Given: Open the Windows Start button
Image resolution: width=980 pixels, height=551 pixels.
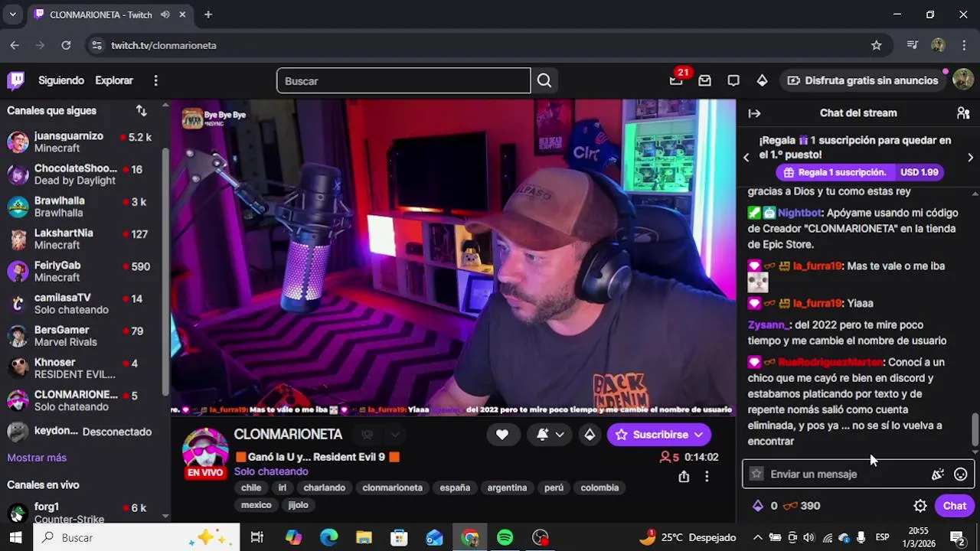Looking at the screenshot, I should click(x=15, y=538).
